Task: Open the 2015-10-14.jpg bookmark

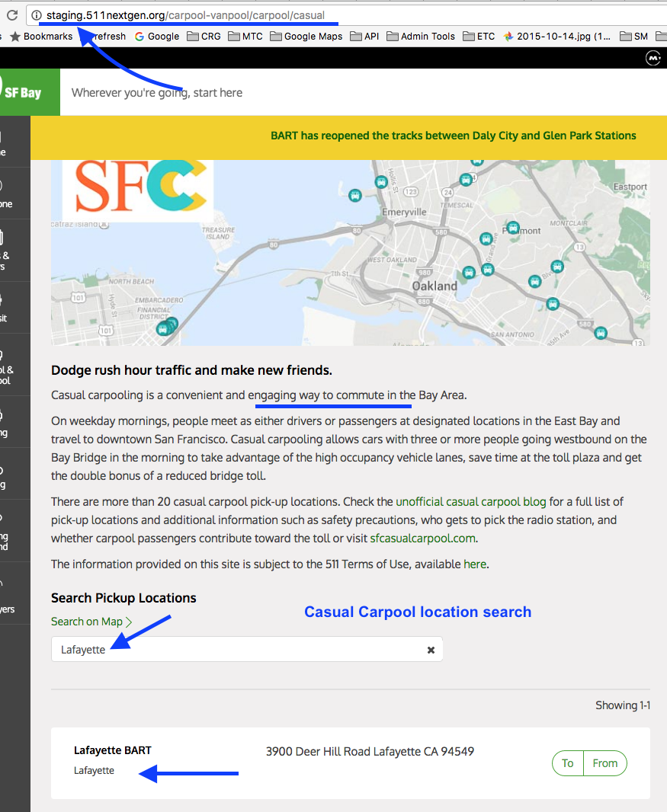Action: click(x=557, y=37)
